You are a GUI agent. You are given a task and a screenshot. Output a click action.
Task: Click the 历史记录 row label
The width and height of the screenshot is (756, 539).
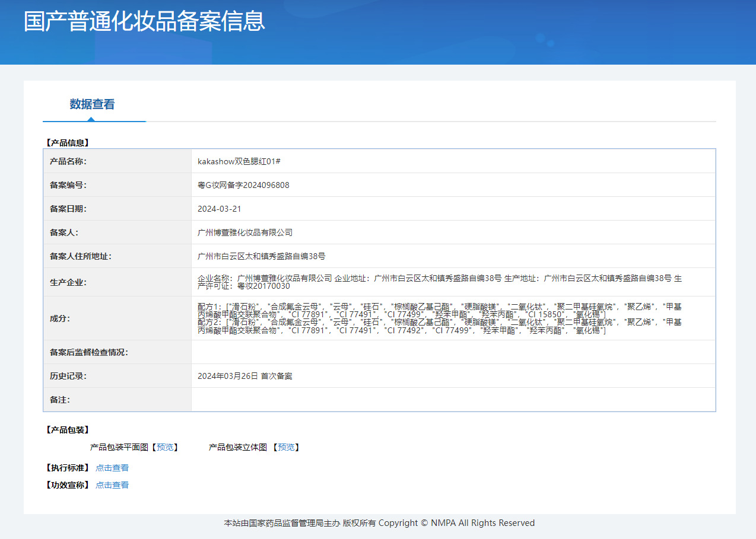coord(68,376)
